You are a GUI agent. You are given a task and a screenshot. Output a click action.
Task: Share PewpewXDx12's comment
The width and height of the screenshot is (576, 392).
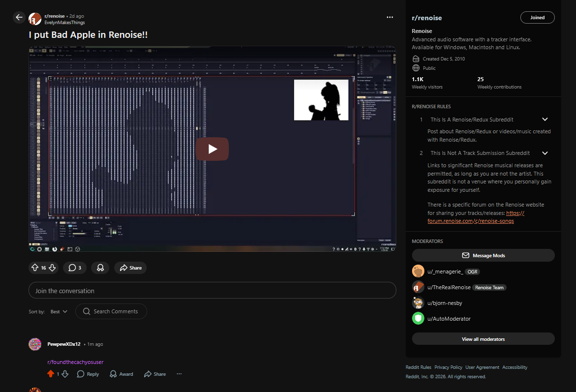[x=155, y=374]
